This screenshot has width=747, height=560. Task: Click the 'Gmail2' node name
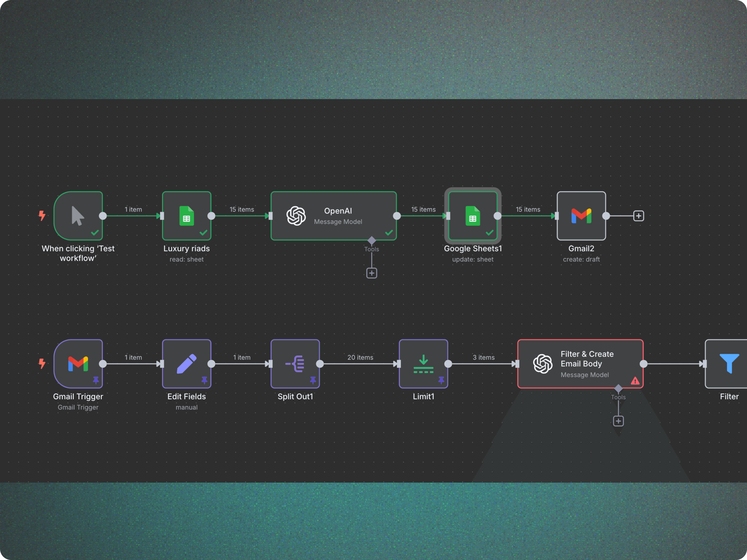tap(581, 249)
